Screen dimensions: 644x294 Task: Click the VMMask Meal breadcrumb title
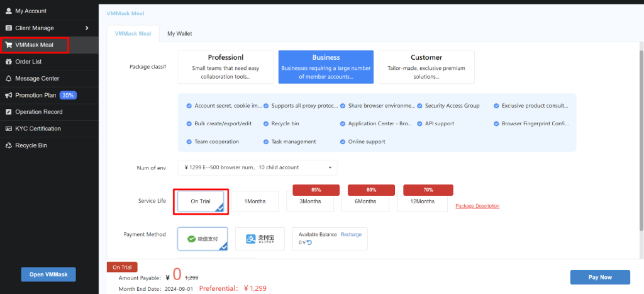coord(125,14)
